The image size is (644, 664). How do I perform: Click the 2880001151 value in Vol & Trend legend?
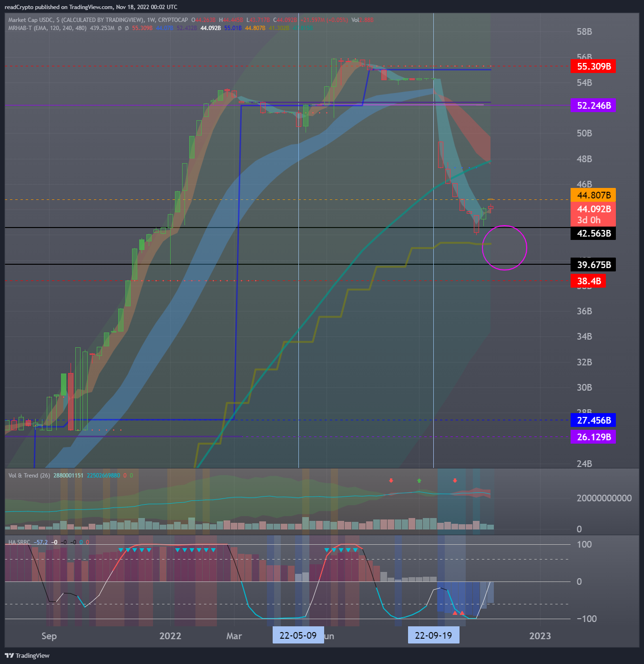68,476
